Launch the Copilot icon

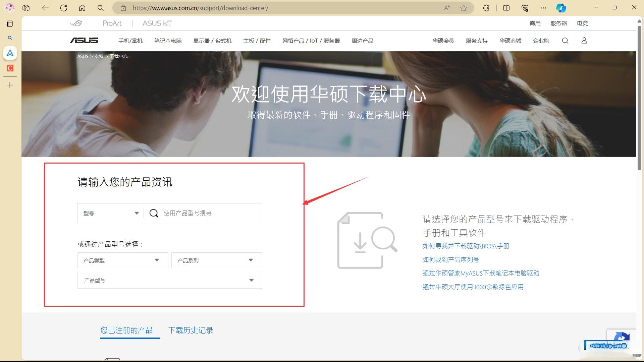[561, 8]
